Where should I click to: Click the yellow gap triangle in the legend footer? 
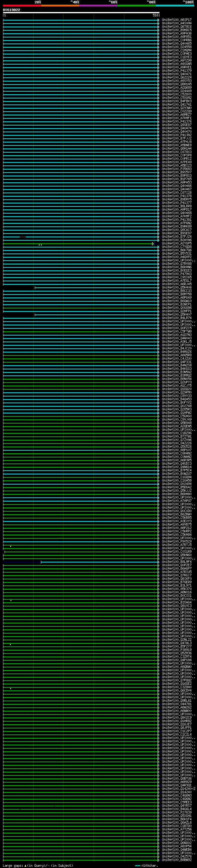click(25, 865)
